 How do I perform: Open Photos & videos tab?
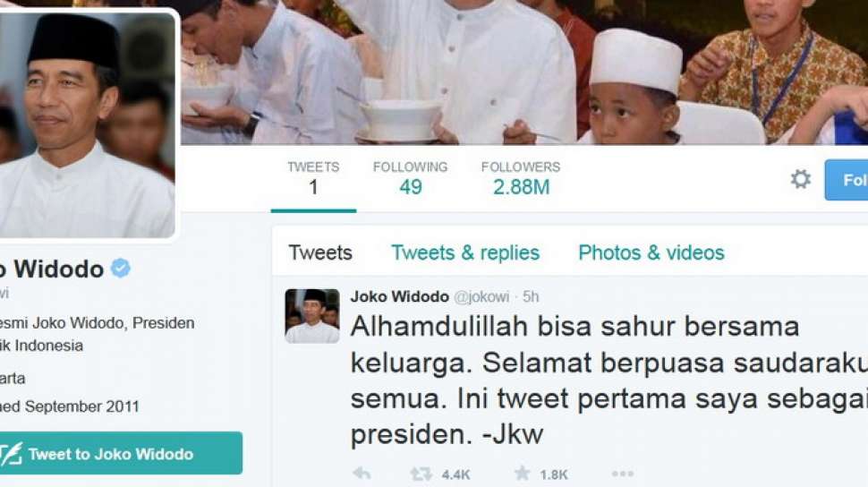click(651, 252)
